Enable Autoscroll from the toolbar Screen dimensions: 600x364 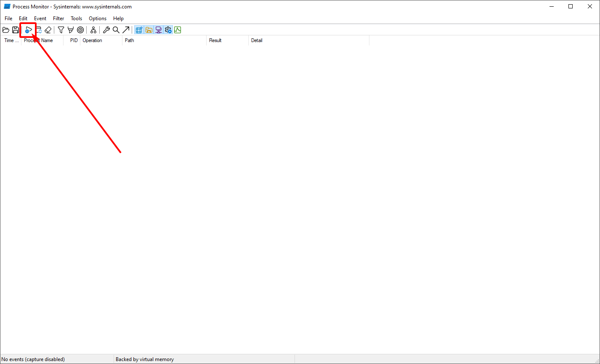pos(38,29)
